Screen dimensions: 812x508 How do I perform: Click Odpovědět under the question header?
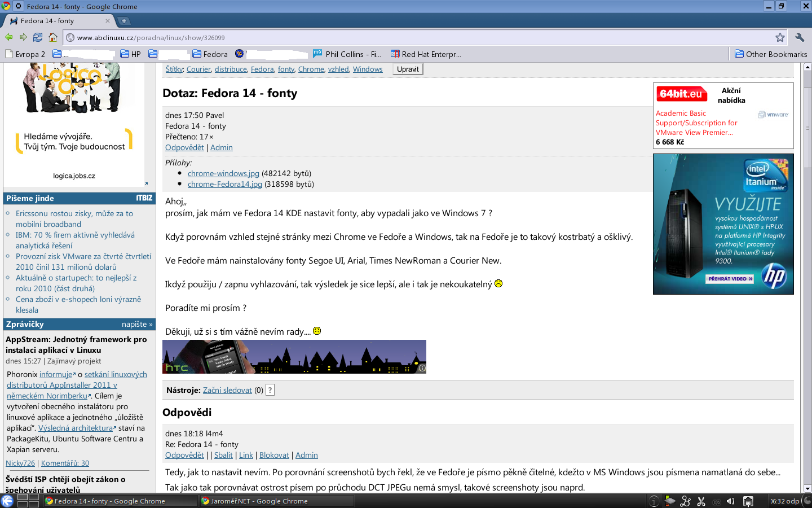tap(184, 147)
